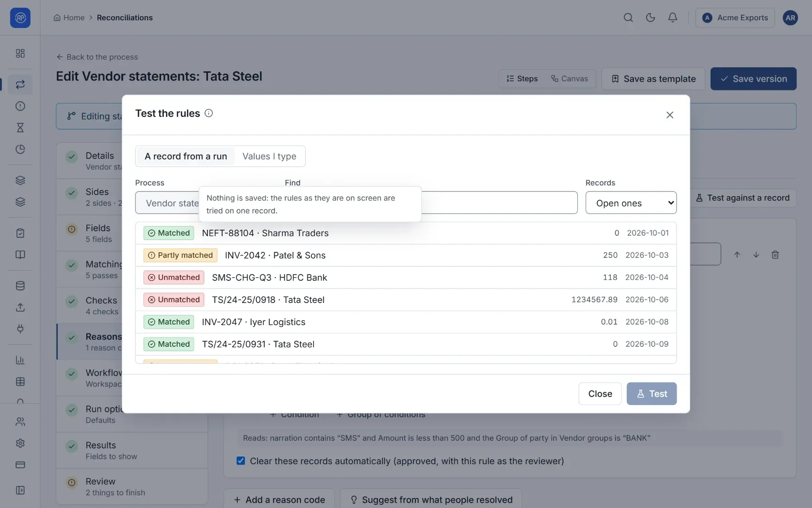Toggle Clear these records automatically checkbox
The height and width of the screenshot is (508, 812).
[241, 461]
